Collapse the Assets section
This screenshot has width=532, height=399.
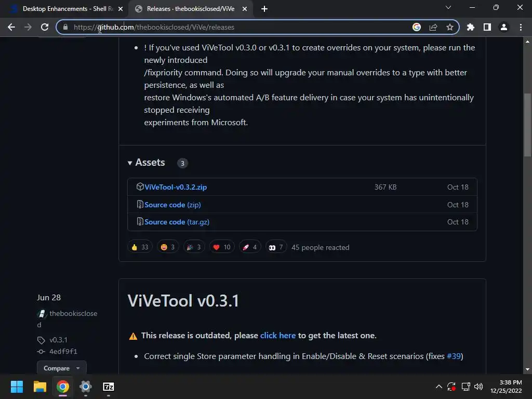tap(146, 163)
